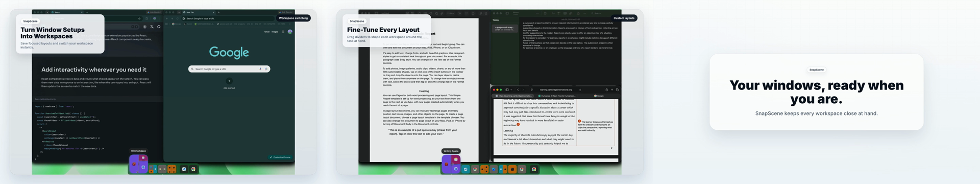980x184 pixels.
Task: Select the 'Humanize AI Text' Safari tab
Action: coord(557,96)
